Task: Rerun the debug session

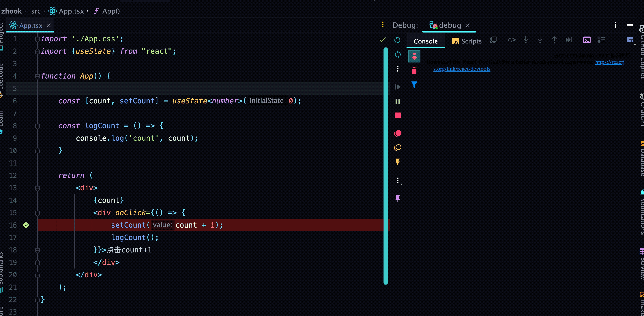Action: pos(398,40)
